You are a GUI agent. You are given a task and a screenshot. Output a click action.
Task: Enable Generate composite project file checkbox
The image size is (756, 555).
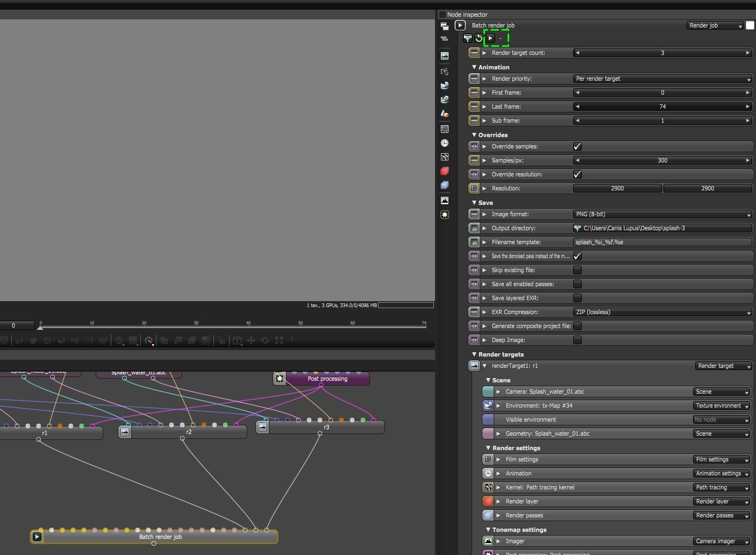tap(577, 326)
